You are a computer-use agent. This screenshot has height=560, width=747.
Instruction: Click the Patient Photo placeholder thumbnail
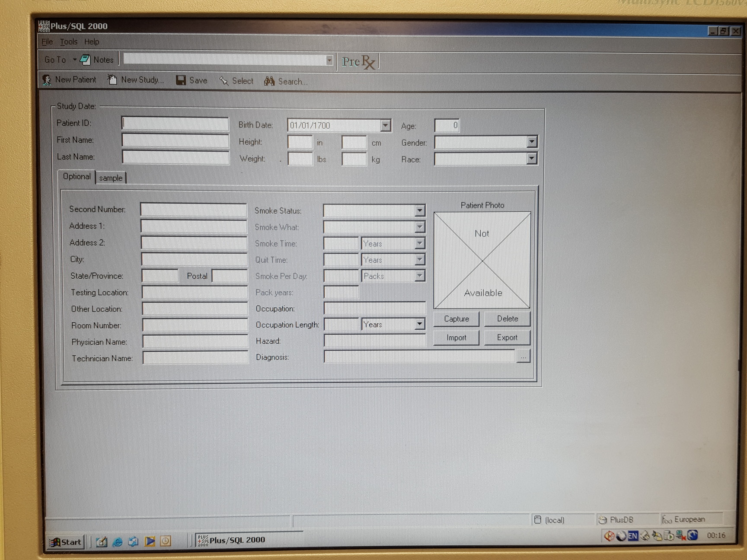pyautogui.click(x=482, y=260)
